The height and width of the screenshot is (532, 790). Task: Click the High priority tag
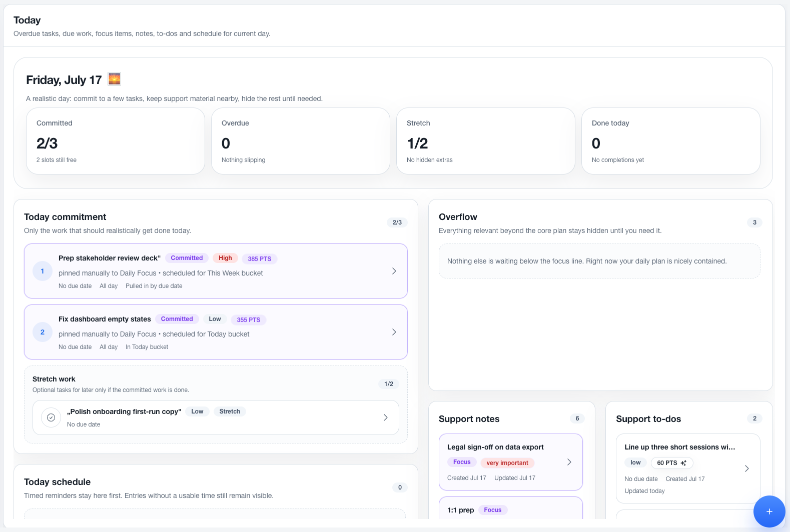click(x=225, y=258)
